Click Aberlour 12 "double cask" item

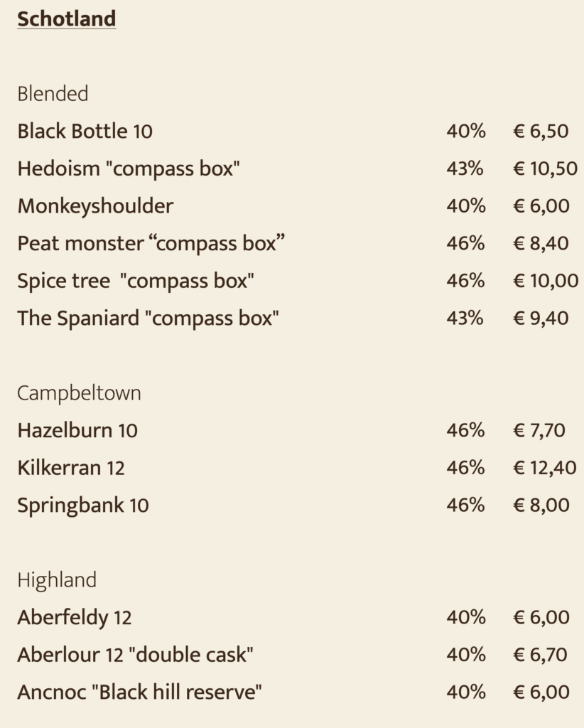pyautogui.click(x=135, y=655)
